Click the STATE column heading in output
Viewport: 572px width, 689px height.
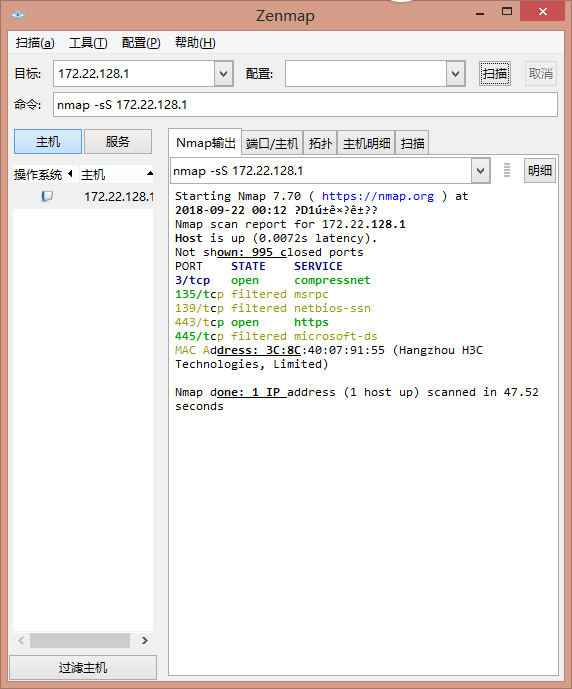pyautogui.click(x=248, y=266)
